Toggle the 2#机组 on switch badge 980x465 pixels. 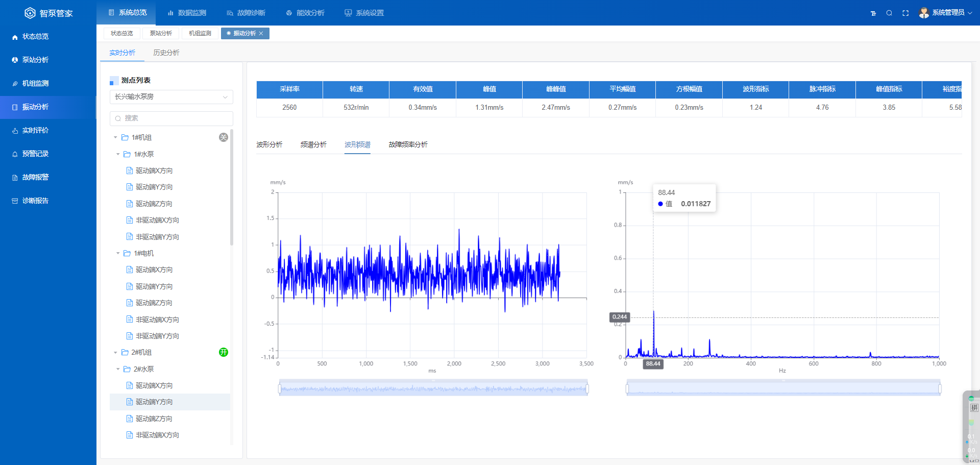pos(224,352)
